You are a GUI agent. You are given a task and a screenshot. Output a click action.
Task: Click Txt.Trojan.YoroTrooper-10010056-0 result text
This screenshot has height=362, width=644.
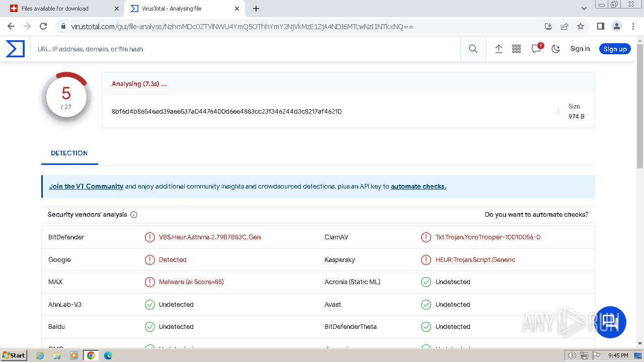pos(488,237)
